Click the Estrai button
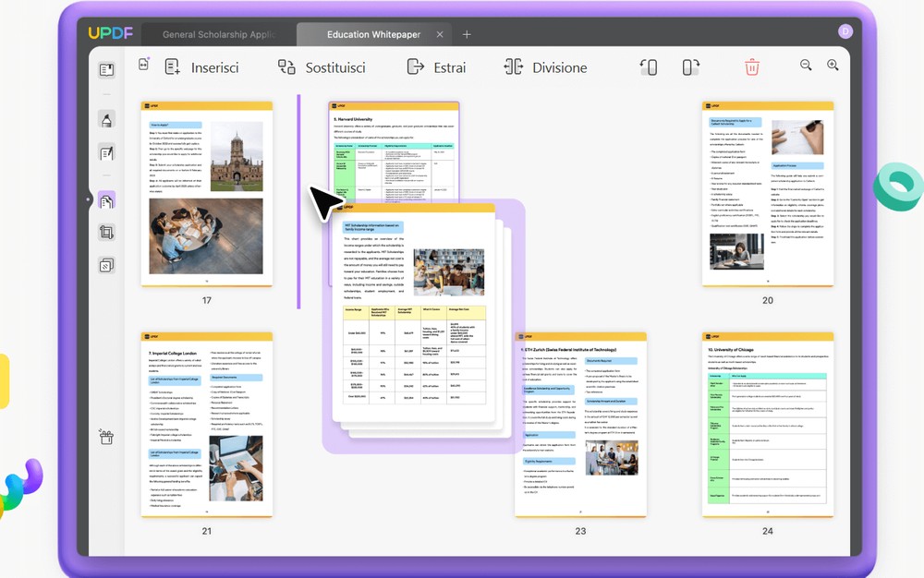 tap(436, 67)
